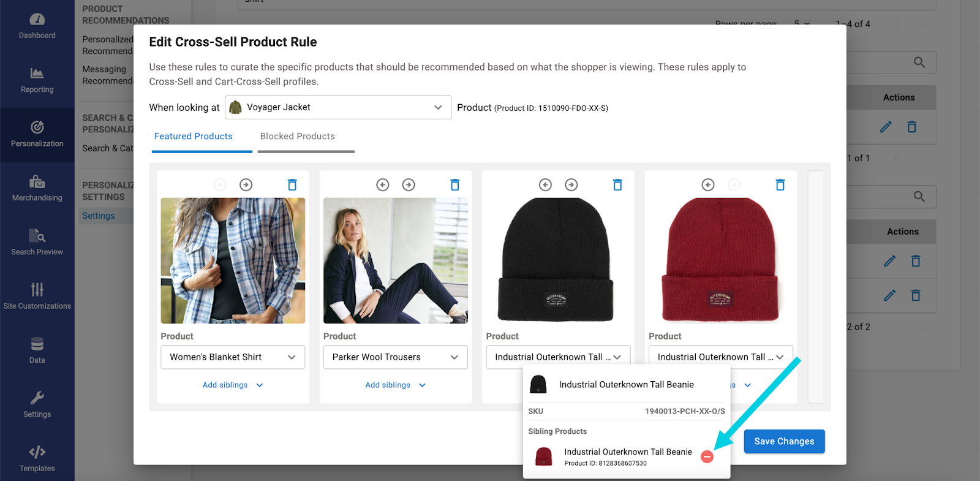Delete the black beanie product card
This screenshot has height=481, width=980.
(617, 184)
